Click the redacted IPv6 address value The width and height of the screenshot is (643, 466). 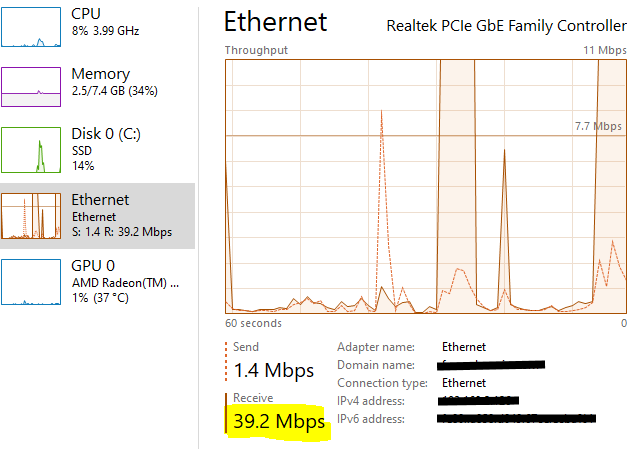517,418
